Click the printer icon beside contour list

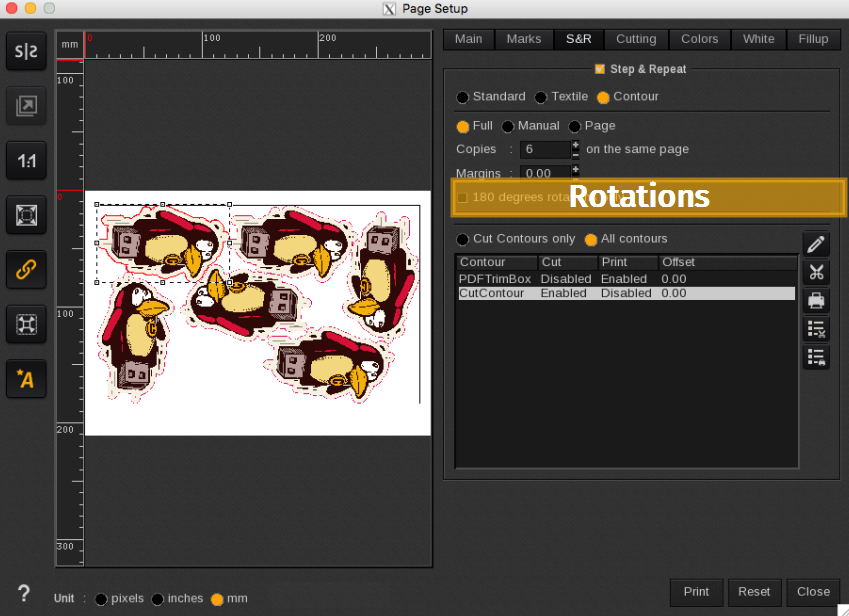coord(816,300)
